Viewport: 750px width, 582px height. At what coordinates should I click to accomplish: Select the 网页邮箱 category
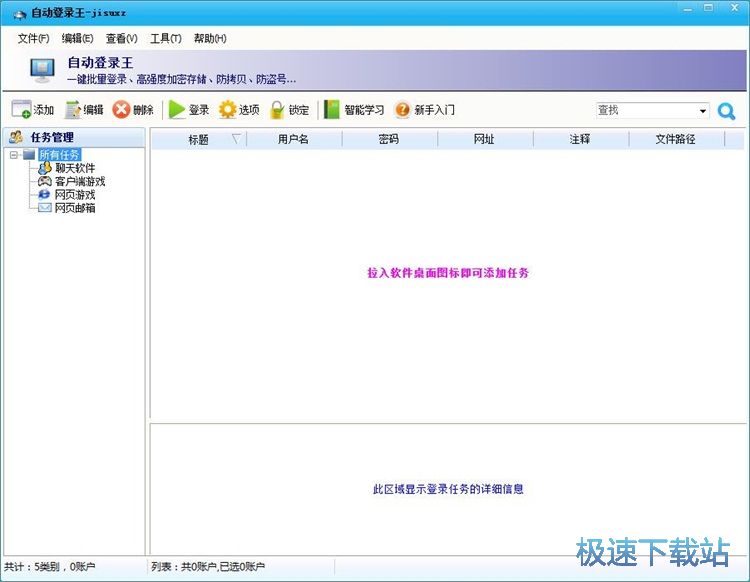click(75, 208)
